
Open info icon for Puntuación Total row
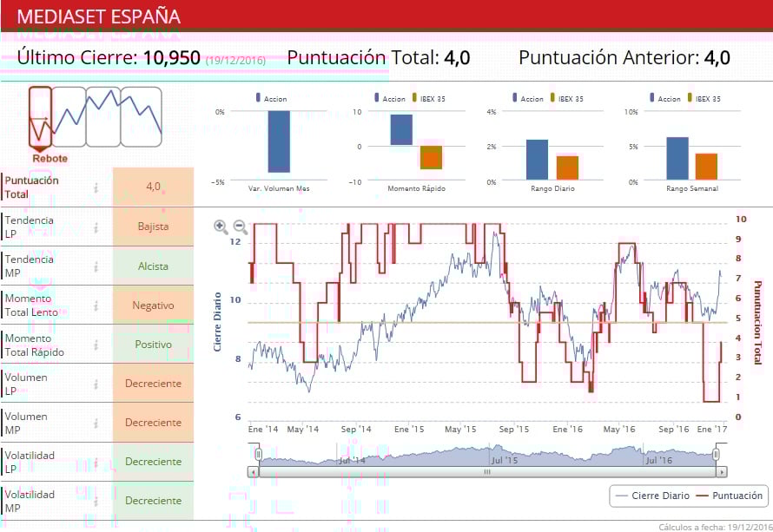click(x=96, y=187)
